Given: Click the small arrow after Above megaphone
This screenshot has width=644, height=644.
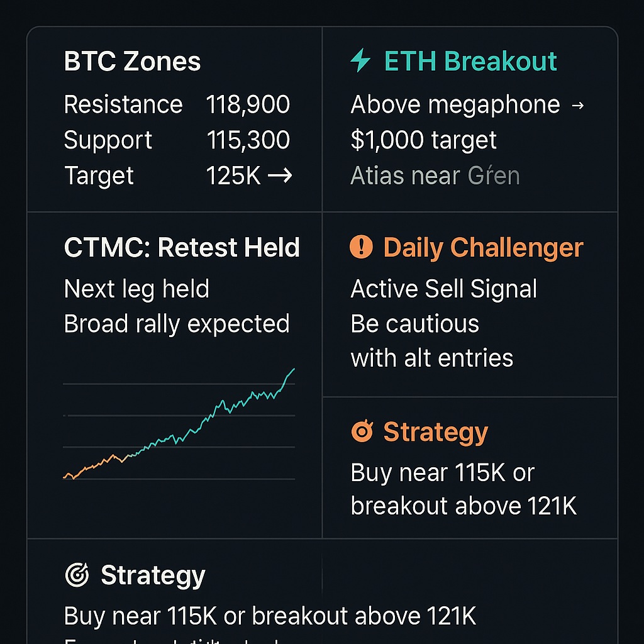Looking at the screenshot, I should pyautogui.click(x=577, y=106).
